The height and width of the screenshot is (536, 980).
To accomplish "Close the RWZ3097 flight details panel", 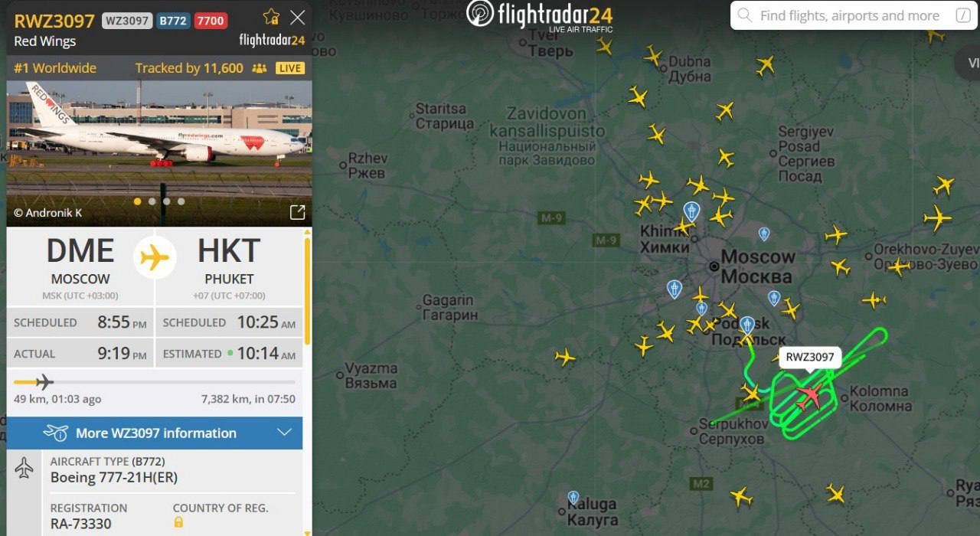I will [x=298, y=17].
